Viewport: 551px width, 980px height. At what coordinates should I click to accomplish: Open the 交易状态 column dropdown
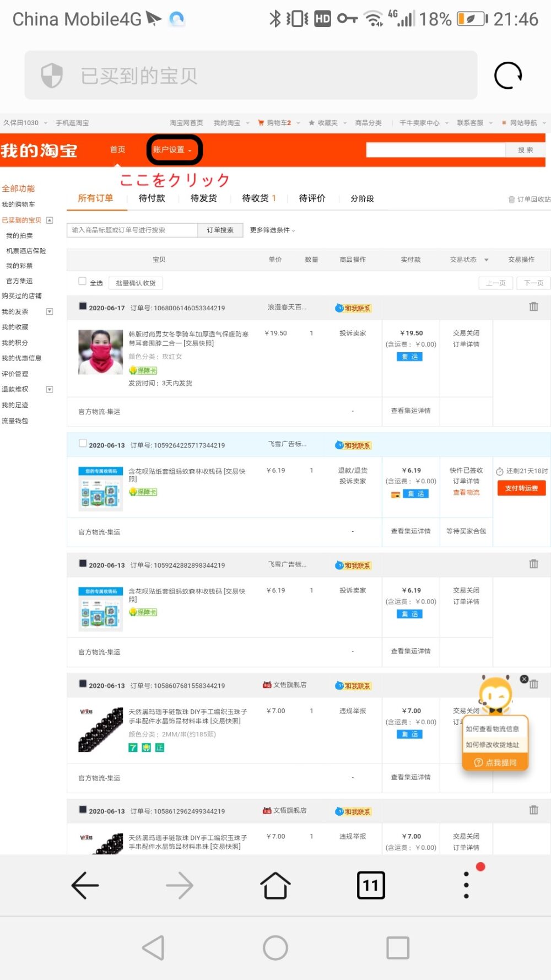[469, 260]
